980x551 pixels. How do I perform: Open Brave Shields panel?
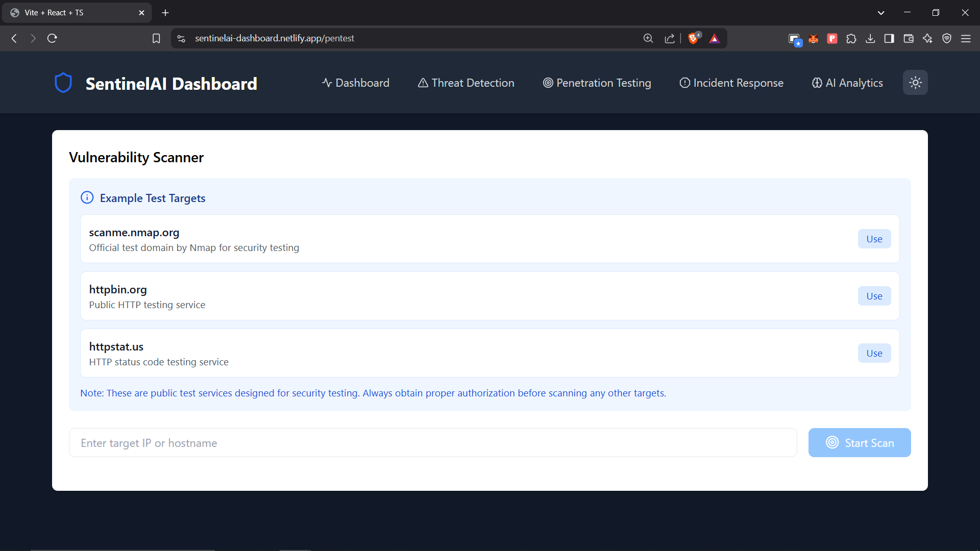click(x=694, y=38)
